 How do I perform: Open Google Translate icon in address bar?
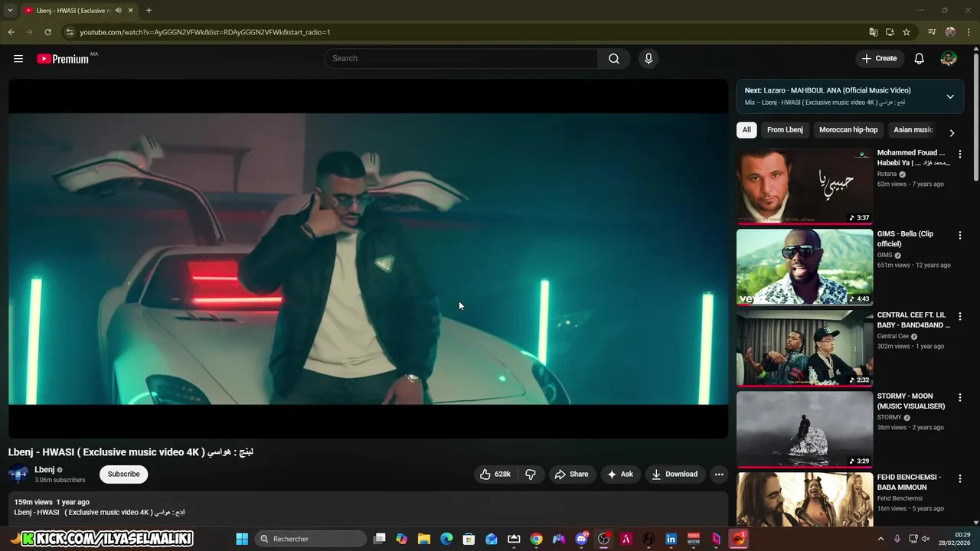[874, 32]
